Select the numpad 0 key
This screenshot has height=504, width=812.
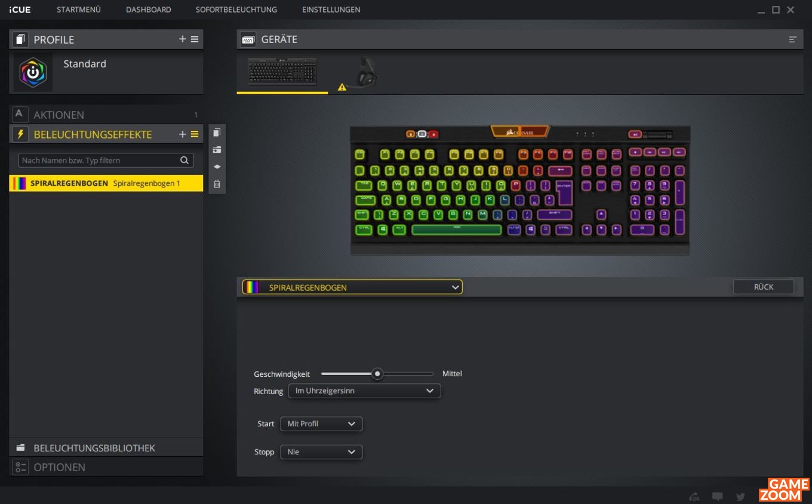(x=642, y=229)
